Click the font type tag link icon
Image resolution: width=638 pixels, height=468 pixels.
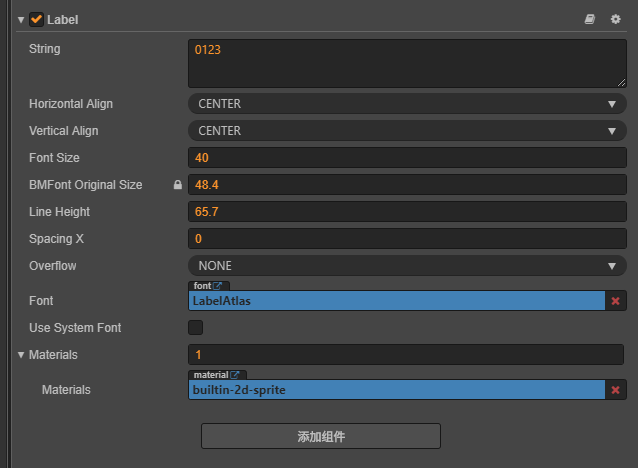218,286
